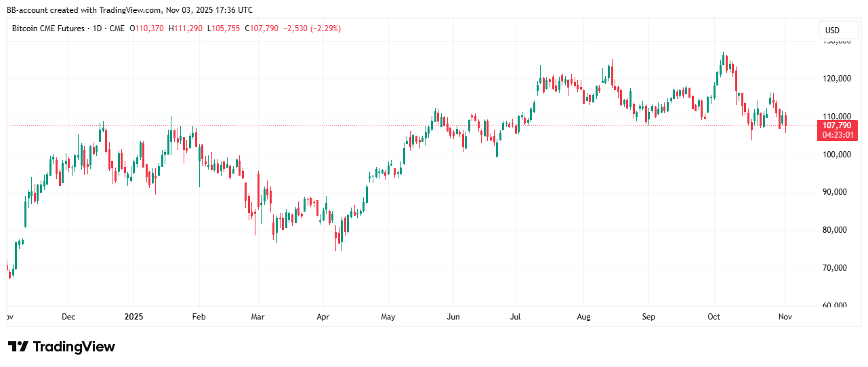
Task: Click the red 107,790 current price label
Action: point(838,125)
